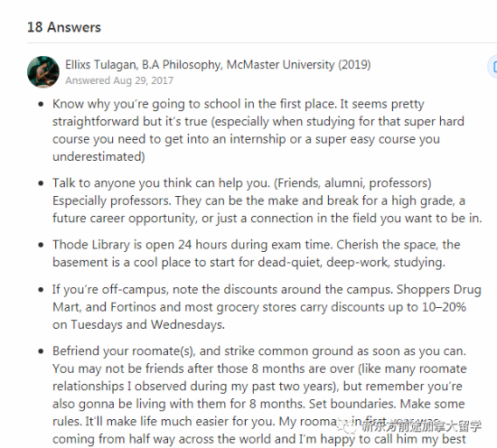
Task: Click the bullet dot before "Talk to anyone"
Action: pos(41,183)
